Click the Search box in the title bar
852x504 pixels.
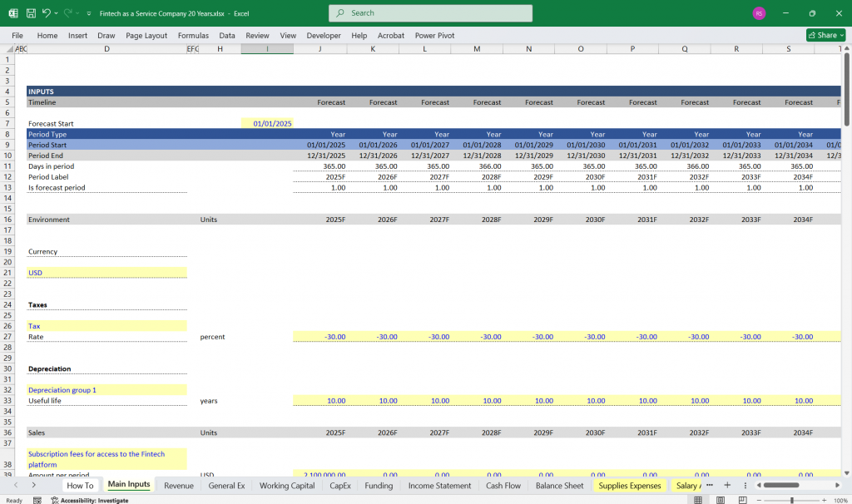point(432,13)
